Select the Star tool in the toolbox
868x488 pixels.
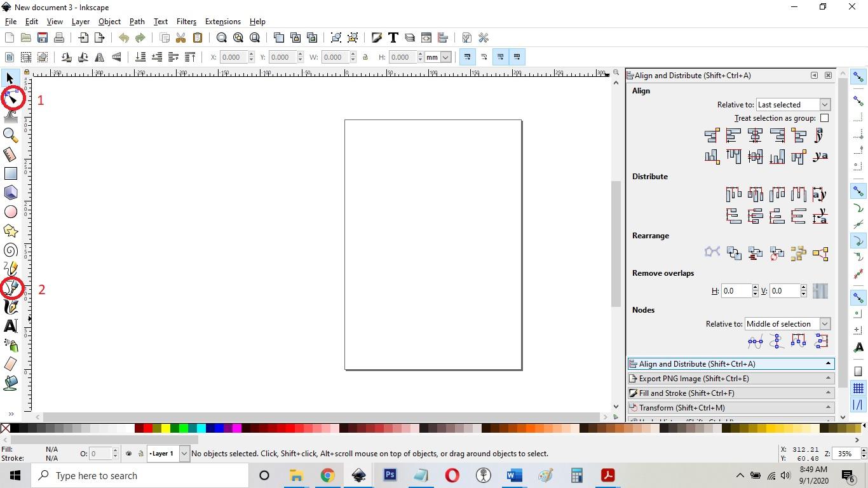[10, 231]
